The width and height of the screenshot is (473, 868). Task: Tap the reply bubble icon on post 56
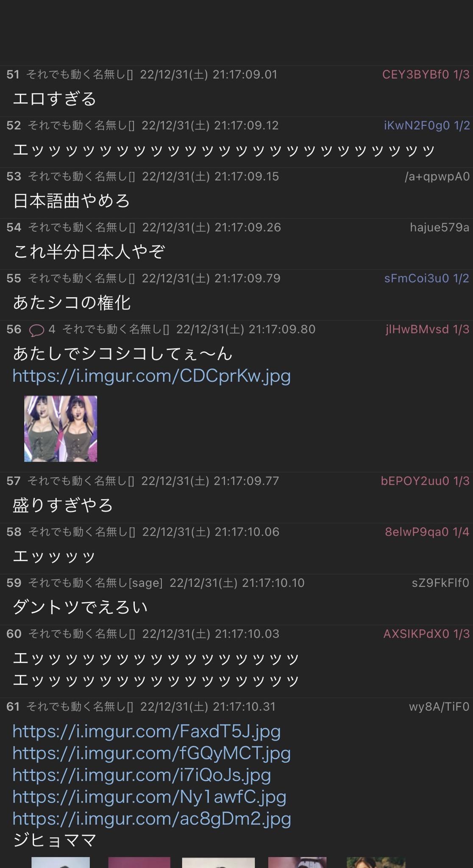coord(36,330)
